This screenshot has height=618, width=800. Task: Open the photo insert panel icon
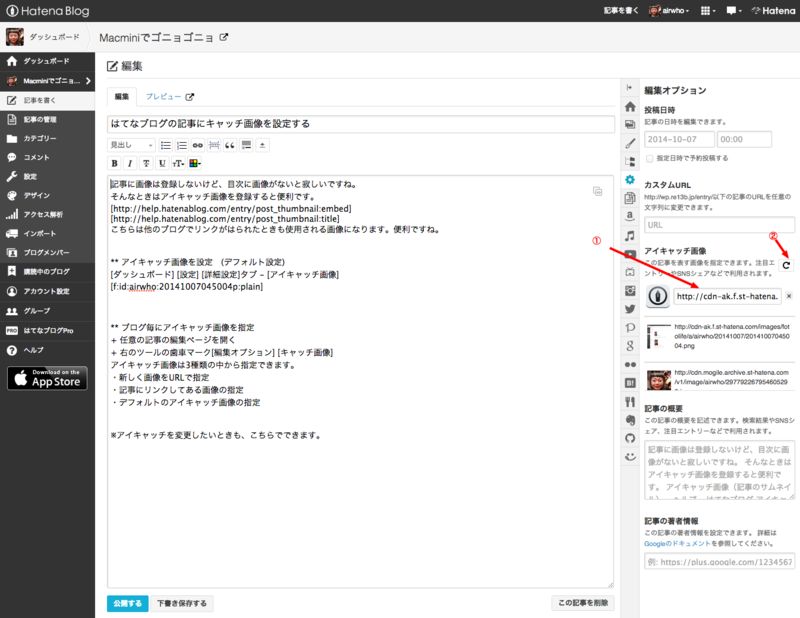[630, 125]
